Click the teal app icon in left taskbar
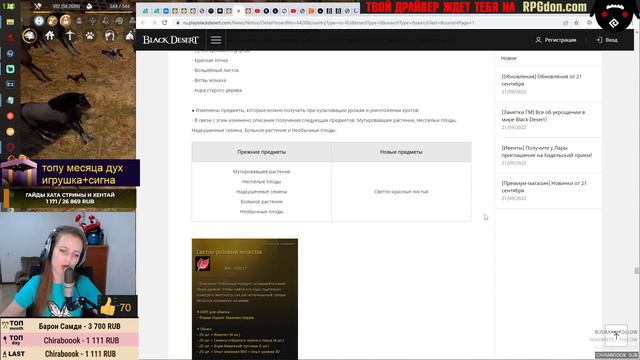Viewport: 640px width, 360px height. click(10, 69)
